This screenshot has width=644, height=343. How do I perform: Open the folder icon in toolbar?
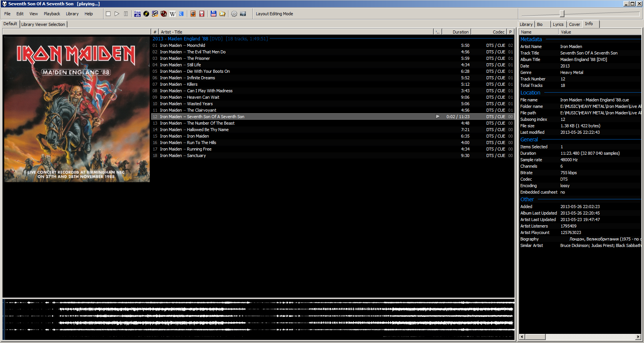(222, 14)
